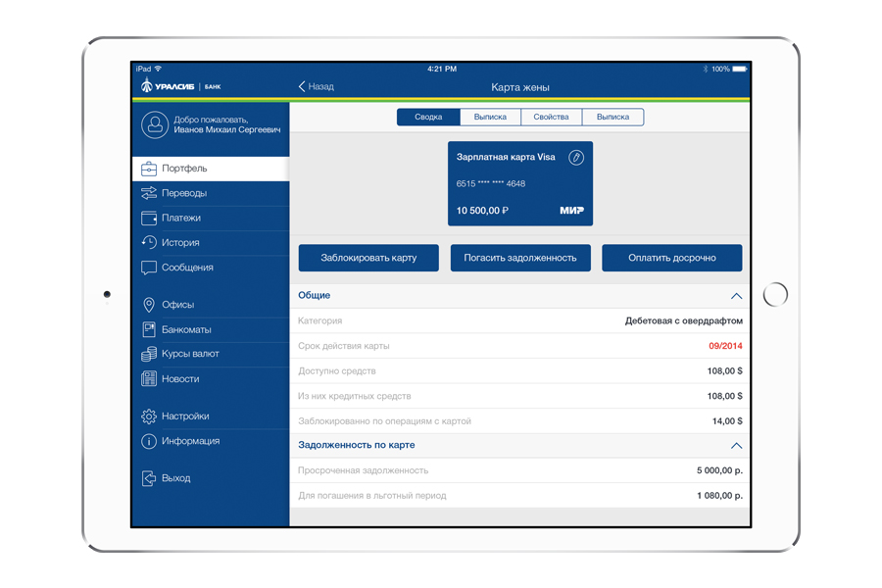
Task: Open История clock history icon
Action: pyautogui.click(x=149, y=242)
